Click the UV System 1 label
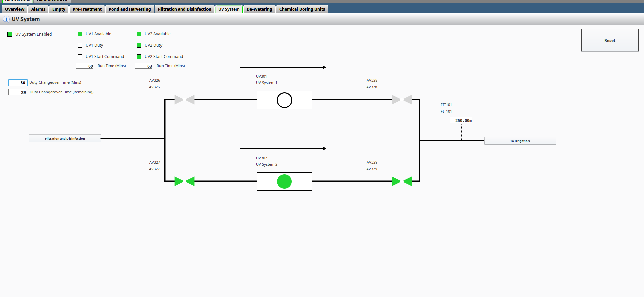 267,83
